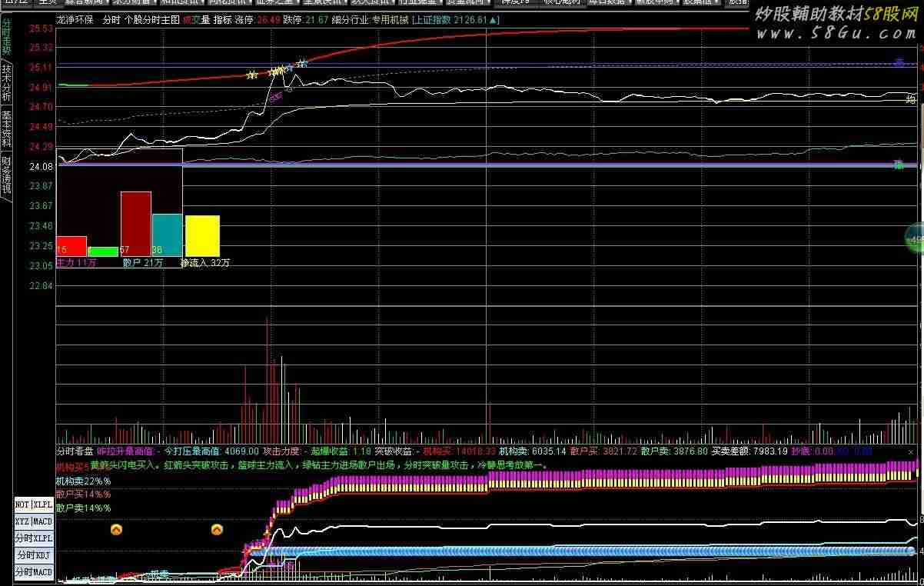Click the 上证指数 2126.61 index label
The width and height of the screenshot is (924, 586).
455,19
